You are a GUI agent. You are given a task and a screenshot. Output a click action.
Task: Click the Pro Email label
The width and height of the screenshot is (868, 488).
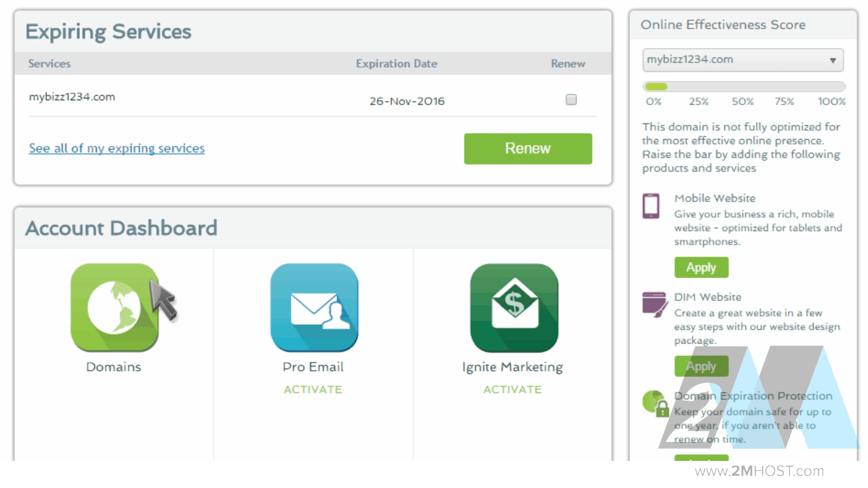[313, 367]
